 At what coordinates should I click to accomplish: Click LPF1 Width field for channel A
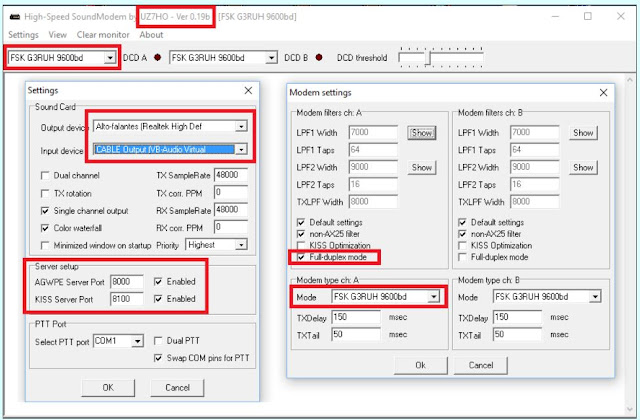tap(373, 132)
